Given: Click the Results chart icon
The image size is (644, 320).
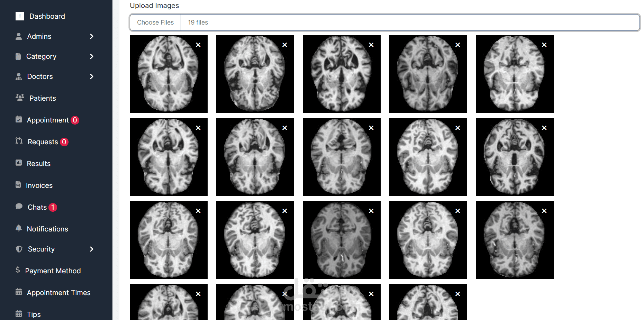Looking at the screenshot, I should point(19,163).
